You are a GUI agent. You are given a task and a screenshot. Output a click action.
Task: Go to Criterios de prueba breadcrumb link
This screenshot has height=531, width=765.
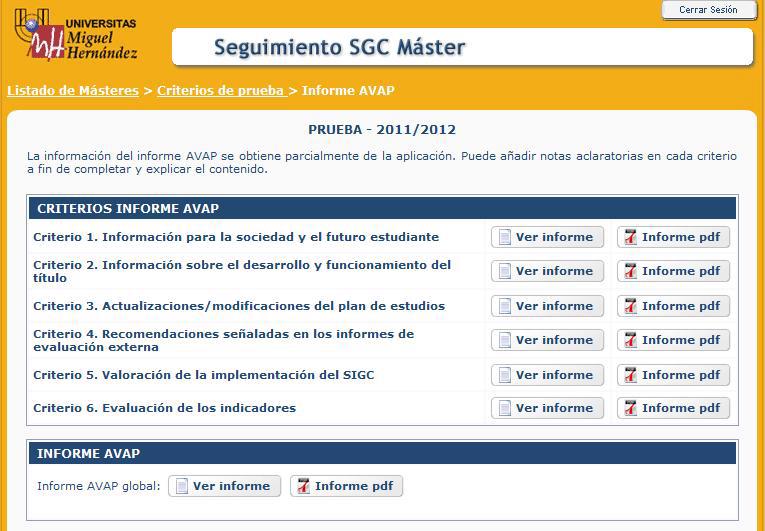tap(220, 91)
